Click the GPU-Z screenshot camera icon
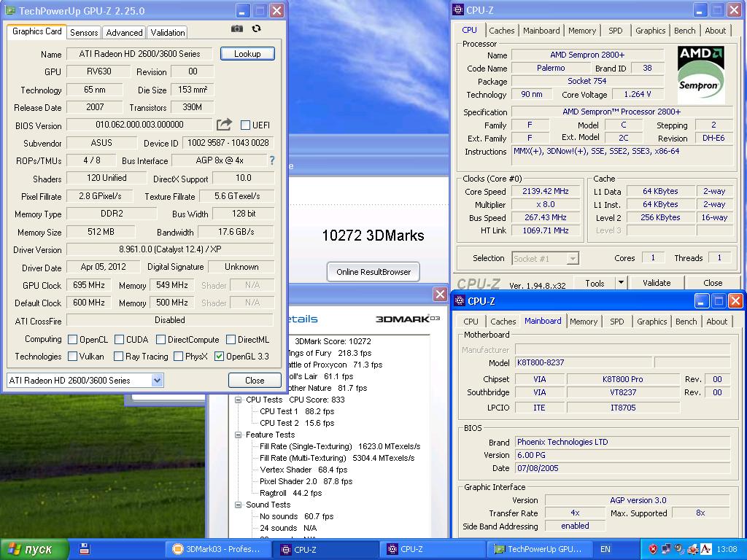This screenshot has height=560, width=747. [237, 28]
